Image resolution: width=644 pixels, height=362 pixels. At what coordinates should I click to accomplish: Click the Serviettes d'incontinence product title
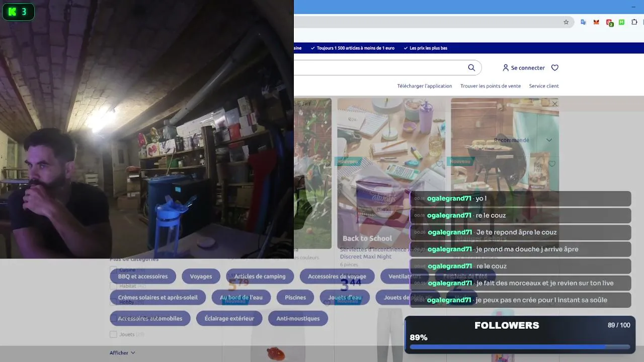(x=373, y=253)
